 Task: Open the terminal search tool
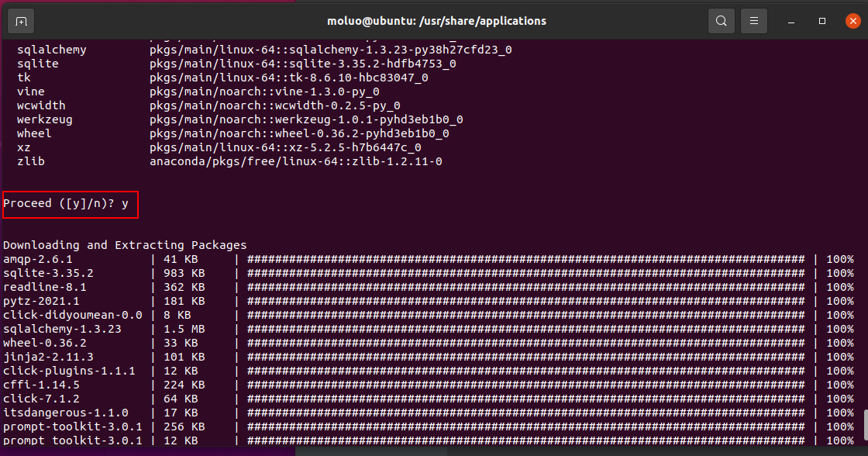click(x=722, y=21)
